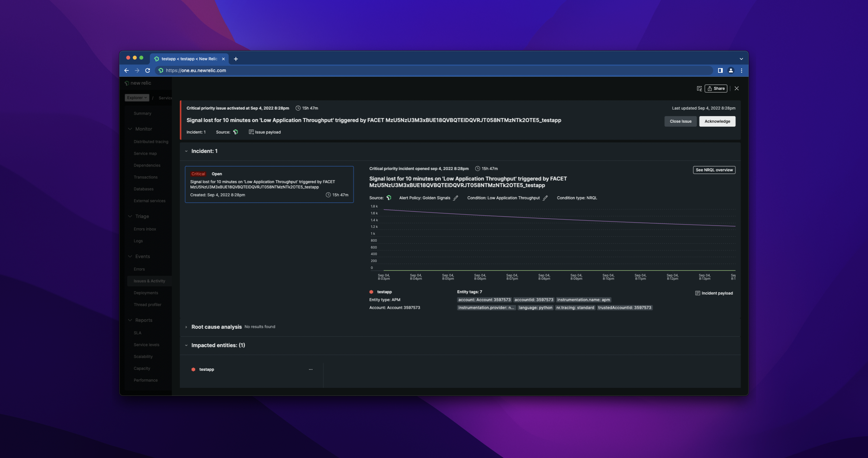The width and height of the screenshot is (868, 458).
Task: Click the Issue payload icon
Action: coord(251,132)
